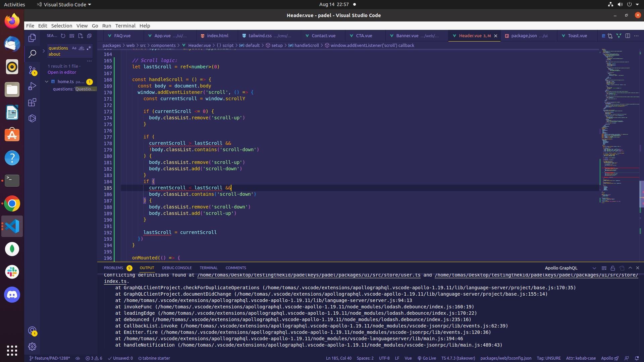The height and width of the screenshot is (362, 644).
Task: Open the output log in an editor
Action: tap(622, 268)
